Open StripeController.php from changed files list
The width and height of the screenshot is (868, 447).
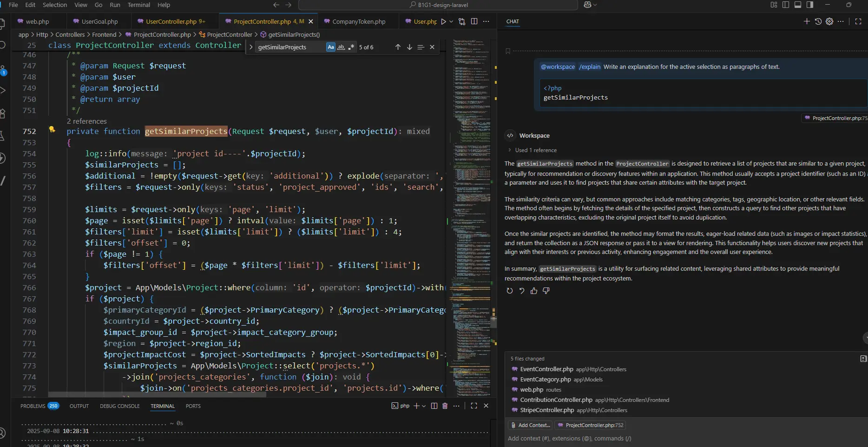tap(547, 410)
